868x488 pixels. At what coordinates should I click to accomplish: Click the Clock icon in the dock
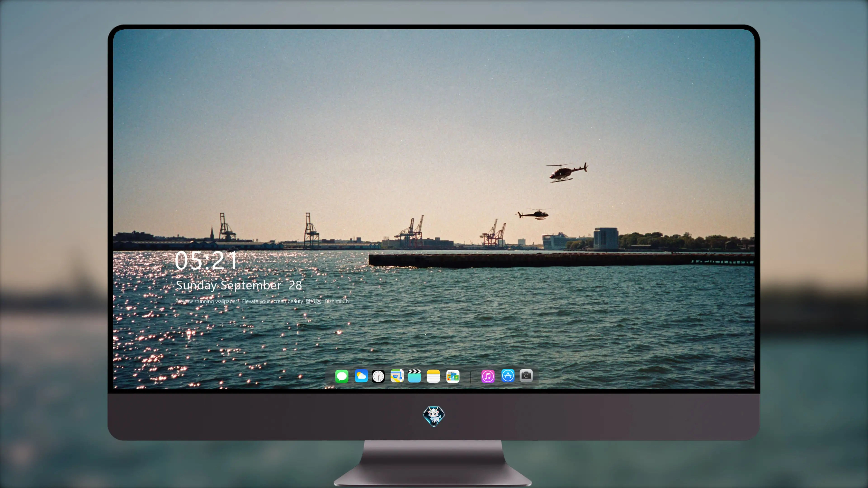(378, 376)
